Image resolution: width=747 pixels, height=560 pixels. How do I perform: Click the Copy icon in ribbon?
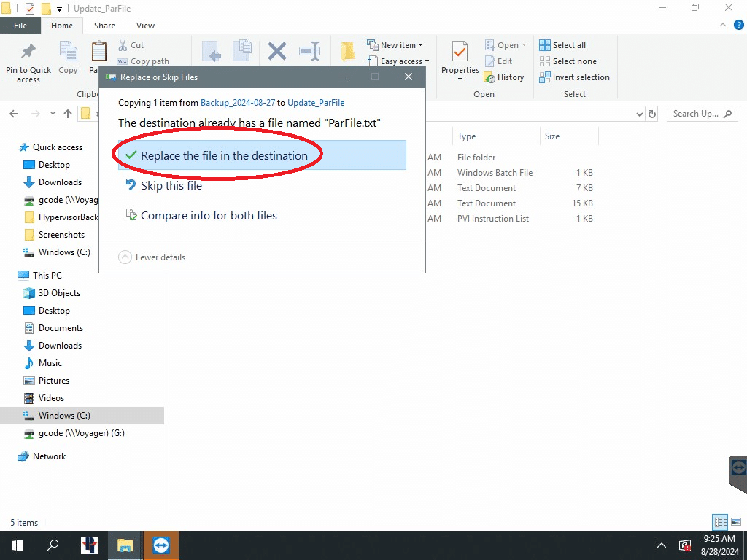[68, 53]
